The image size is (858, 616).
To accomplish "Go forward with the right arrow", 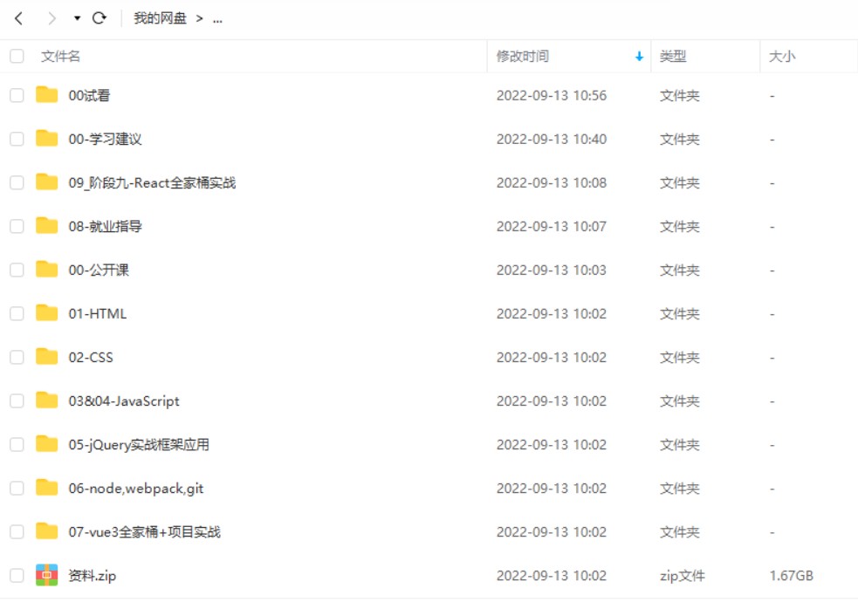I will 51,18.
